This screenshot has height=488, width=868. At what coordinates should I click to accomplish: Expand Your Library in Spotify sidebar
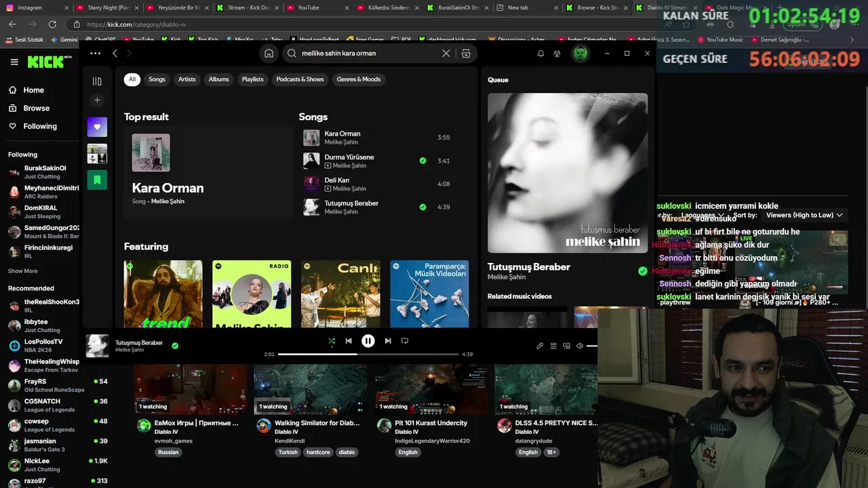pyautogui.click(x=97, y=81)
